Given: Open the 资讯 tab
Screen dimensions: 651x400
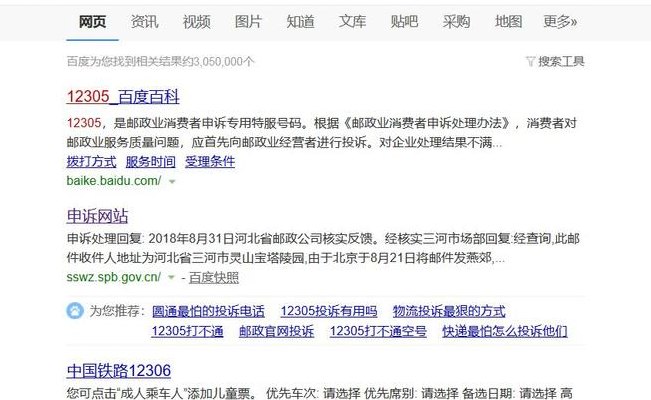Looking at the screenshot, I should coord(144,22).
